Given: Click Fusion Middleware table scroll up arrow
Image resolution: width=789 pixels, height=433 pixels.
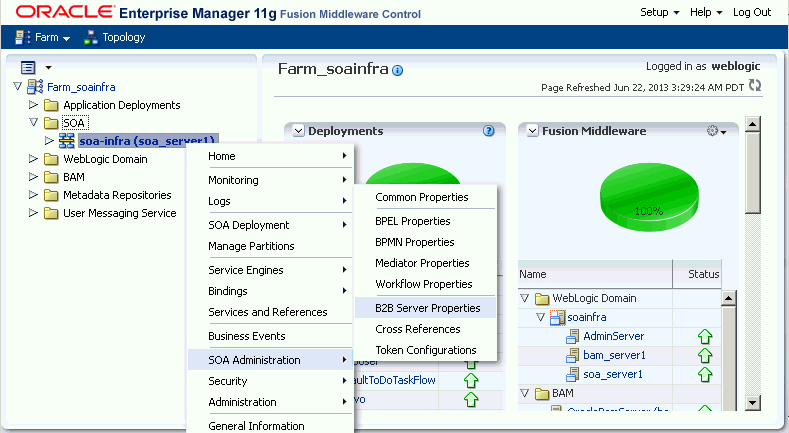Looking at the screenshot, I should [729, 298].
